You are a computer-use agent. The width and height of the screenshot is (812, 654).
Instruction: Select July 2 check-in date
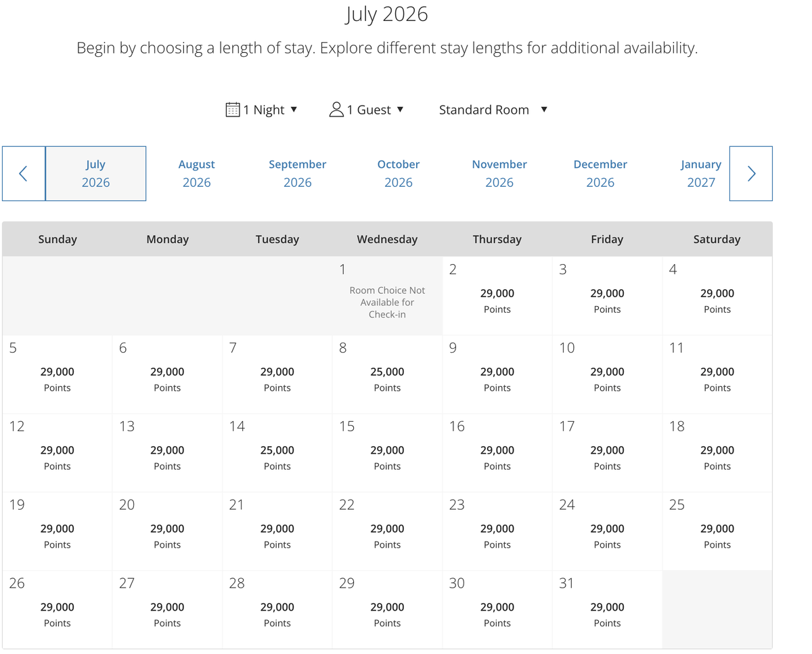pos(497,297)
